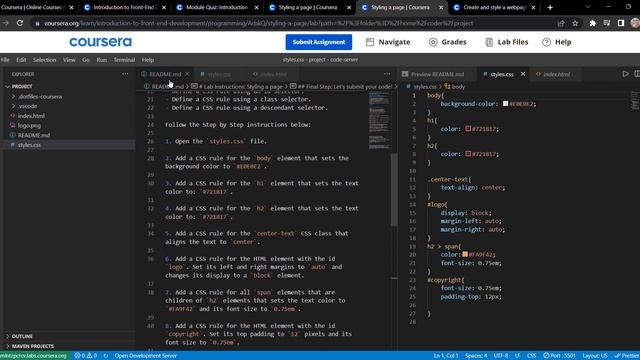The image size is (640, 360).
Task: Switch to left group styles.css tab
Action: [219, 74]
